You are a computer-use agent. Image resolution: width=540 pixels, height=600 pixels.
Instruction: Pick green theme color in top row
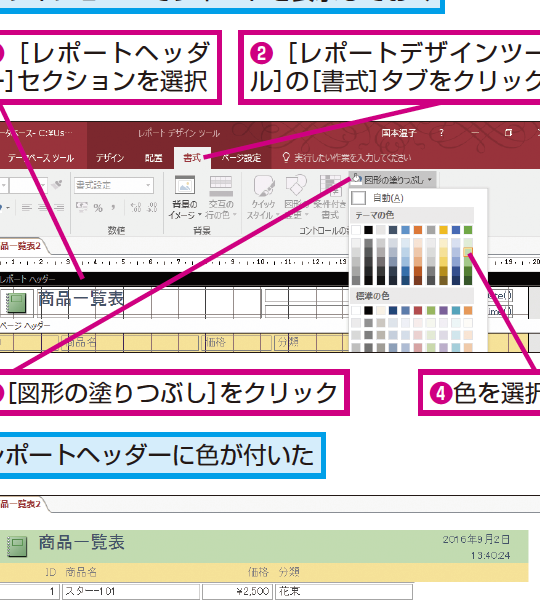point(468,230)
